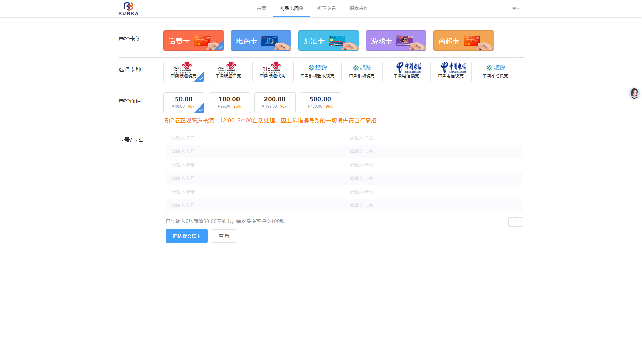
Task: Click the RUNKA logo
Action: [x=128, y=8]
